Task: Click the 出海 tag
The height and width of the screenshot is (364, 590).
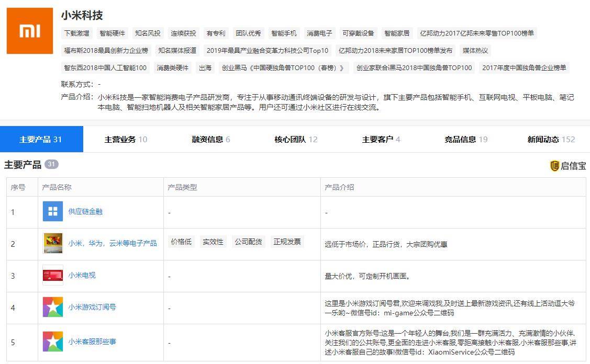Action: [x=205, y=67]
